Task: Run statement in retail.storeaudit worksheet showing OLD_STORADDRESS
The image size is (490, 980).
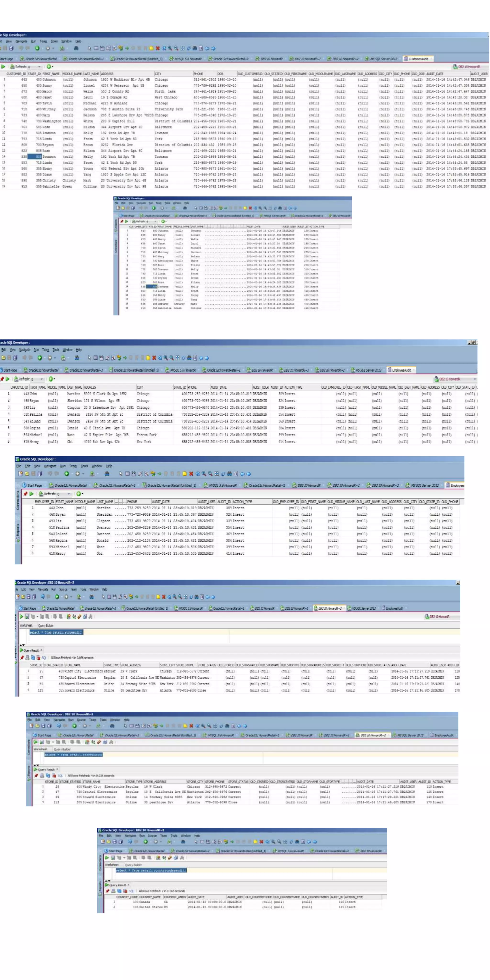Action: coord(22,617)
